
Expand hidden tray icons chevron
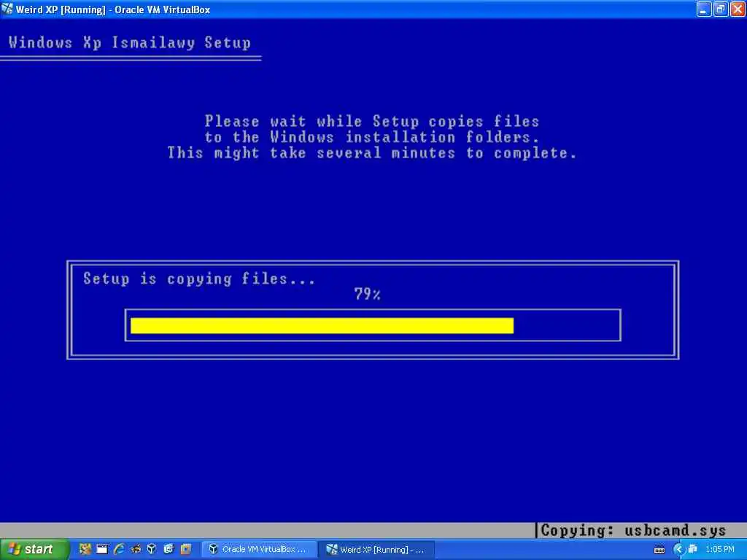tap(678, 550)
